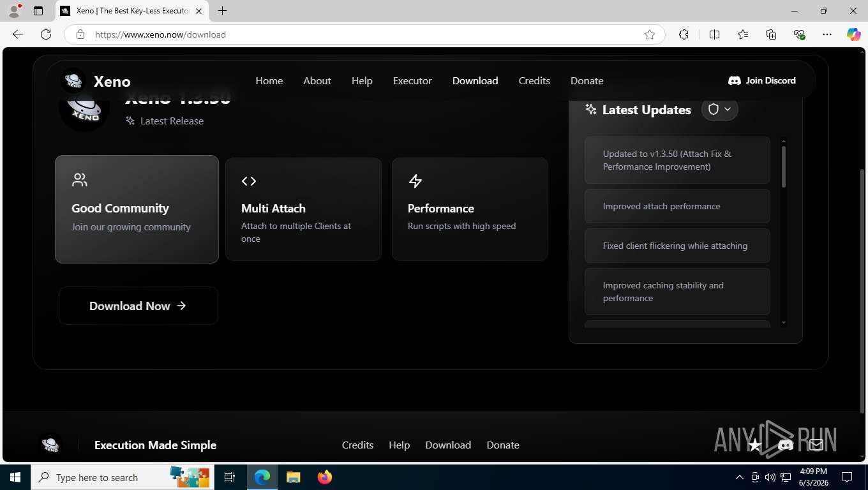The height and width of the screenshot is (490, 868).
Task: Open the browser profile avatar
Action: point(14,11)
